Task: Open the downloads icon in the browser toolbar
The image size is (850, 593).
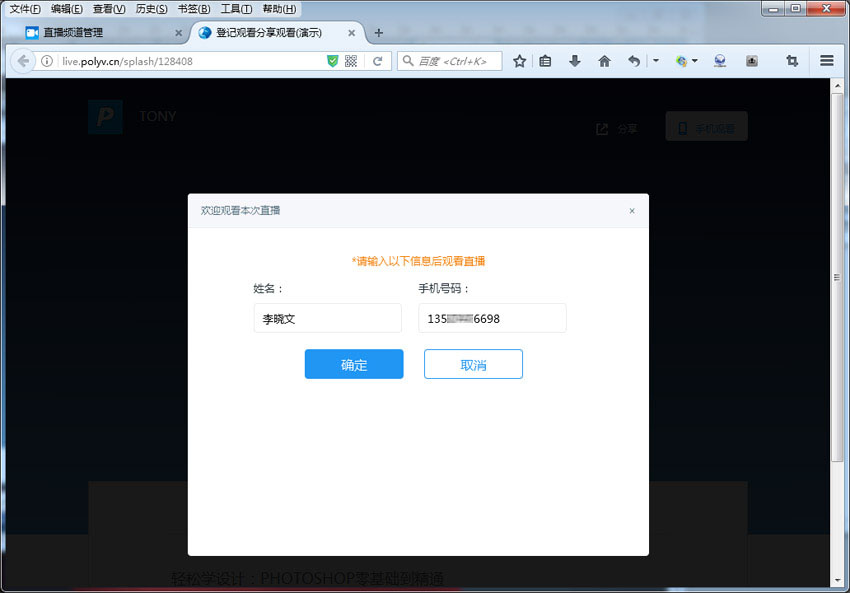Action: coord(573,61)
